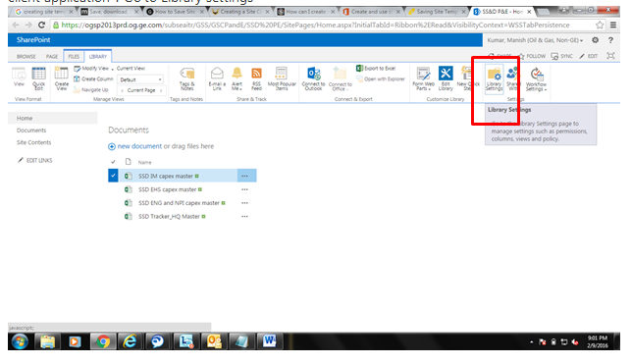The image size is (631, 364).
Task: Switch to the PAGE ribbon tab
Action: [52, 56]
